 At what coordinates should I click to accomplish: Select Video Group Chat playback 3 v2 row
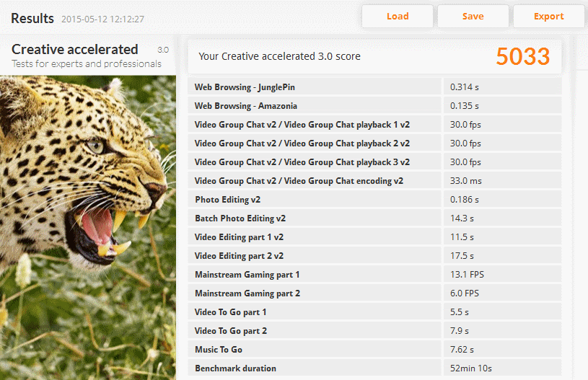tap(374, 162)
